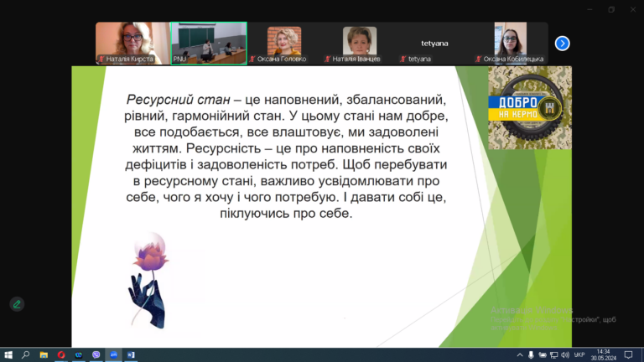Select Наталія Іванцев participant tile

point(360,43)
